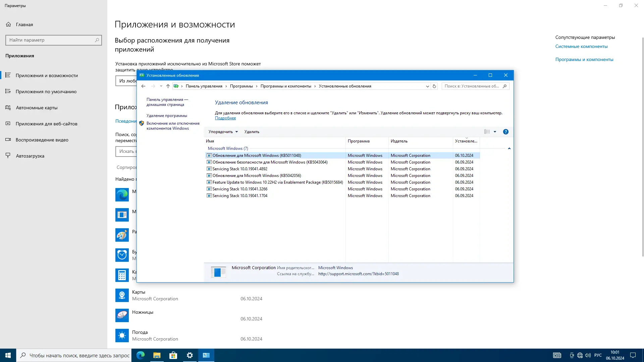644x362 pixels.
Task: Open the help question mark icon
Action: [505, 132]
